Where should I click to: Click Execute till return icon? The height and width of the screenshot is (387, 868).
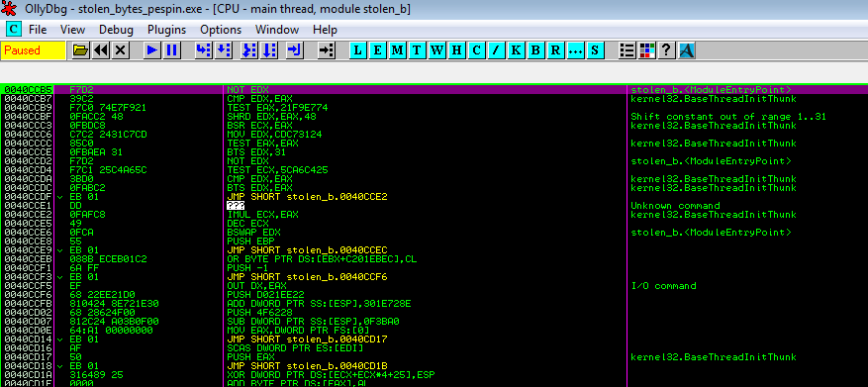295,50
